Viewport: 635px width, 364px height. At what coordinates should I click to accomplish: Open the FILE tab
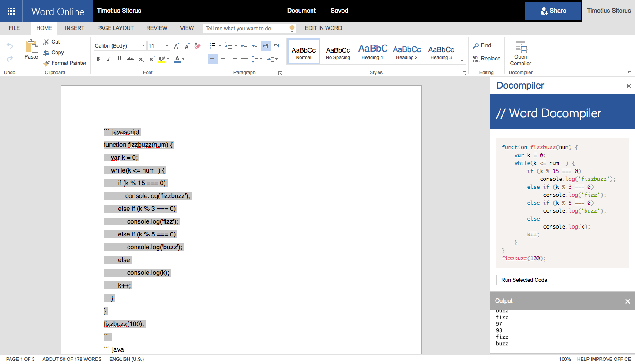(x=15, y=28)
